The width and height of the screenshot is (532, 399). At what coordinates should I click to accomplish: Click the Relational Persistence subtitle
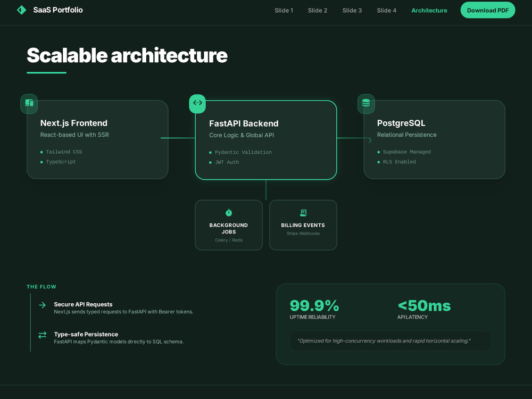pos(407,135)
